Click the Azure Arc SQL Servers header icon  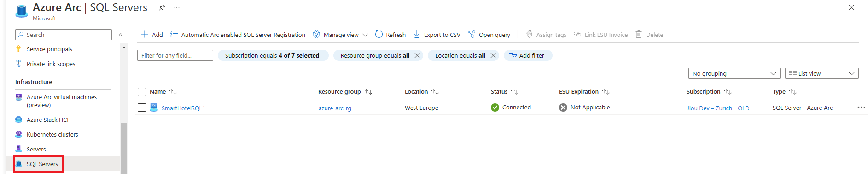click(21, 11)
